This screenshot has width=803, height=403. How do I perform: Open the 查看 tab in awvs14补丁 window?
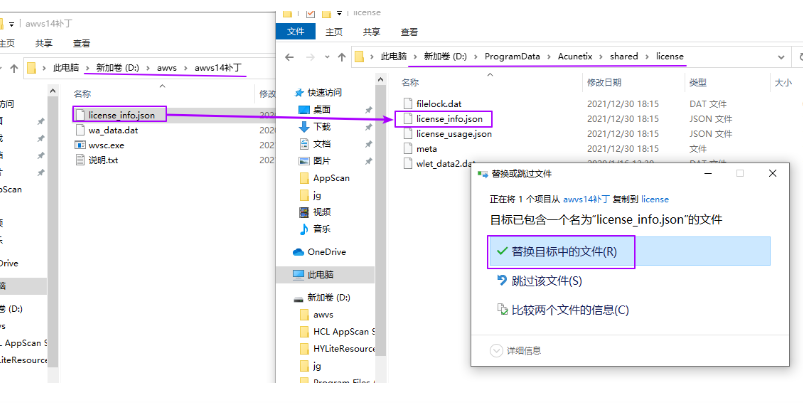pyautogui.click(x=81, y=43)
